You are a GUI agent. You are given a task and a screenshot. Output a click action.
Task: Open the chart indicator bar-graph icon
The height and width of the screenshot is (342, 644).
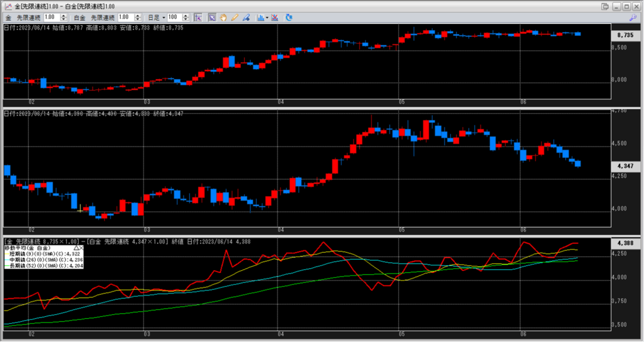(260, 17)
